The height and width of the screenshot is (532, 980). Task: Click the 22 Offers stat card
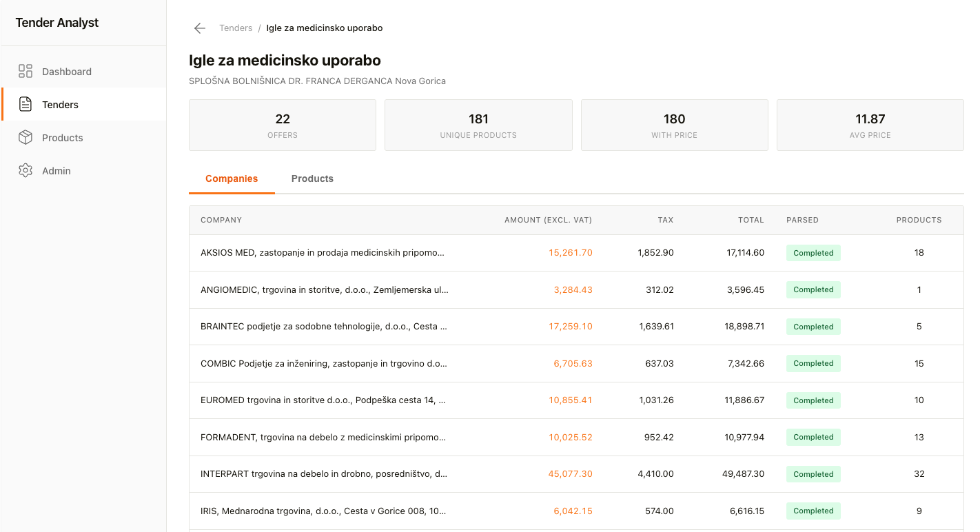[x=283, y=125]
